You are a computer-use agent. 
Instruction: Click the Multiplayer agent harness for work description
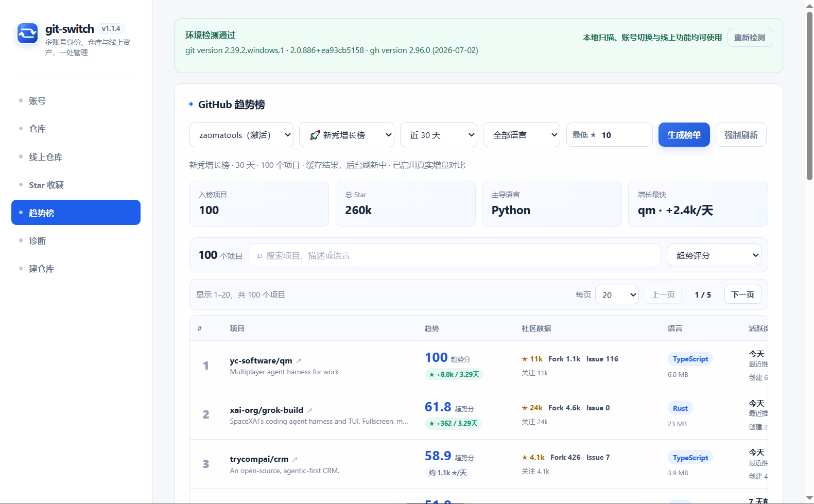(x=284, y=372)
